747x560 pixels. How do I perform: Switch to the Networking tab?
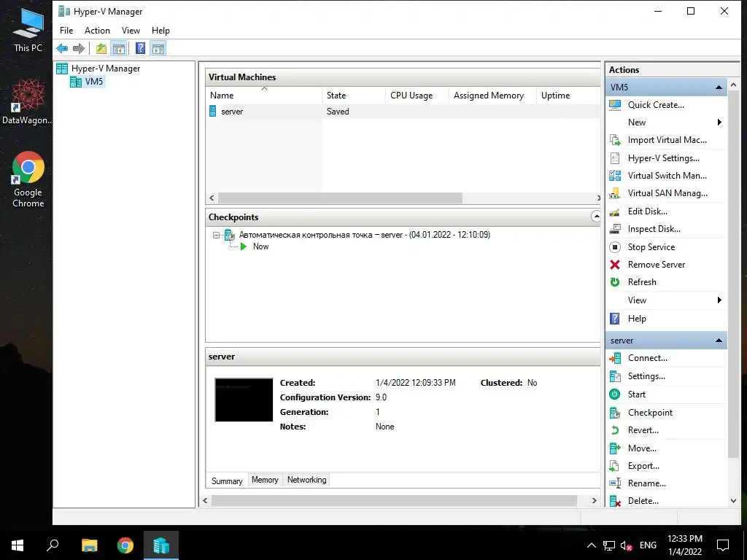pyautogui.click(x=307, y=480)
